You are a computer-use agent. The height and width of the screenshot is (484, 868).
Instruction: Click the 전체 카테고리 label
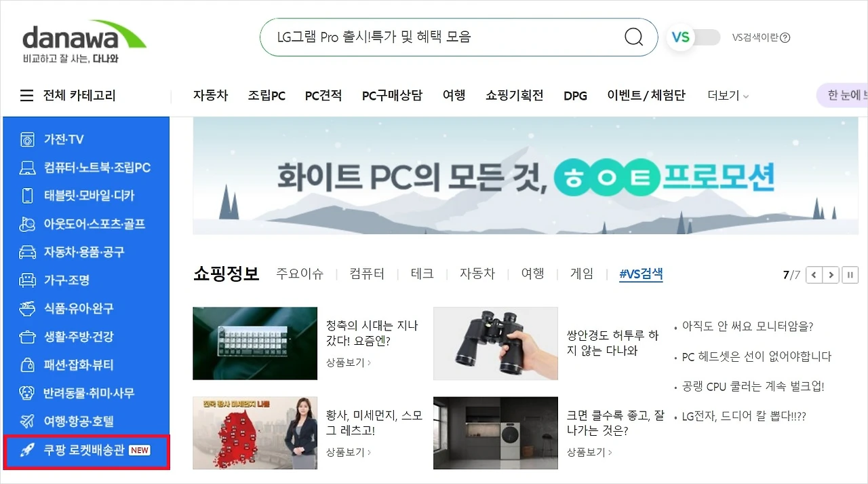pos(79,96)
